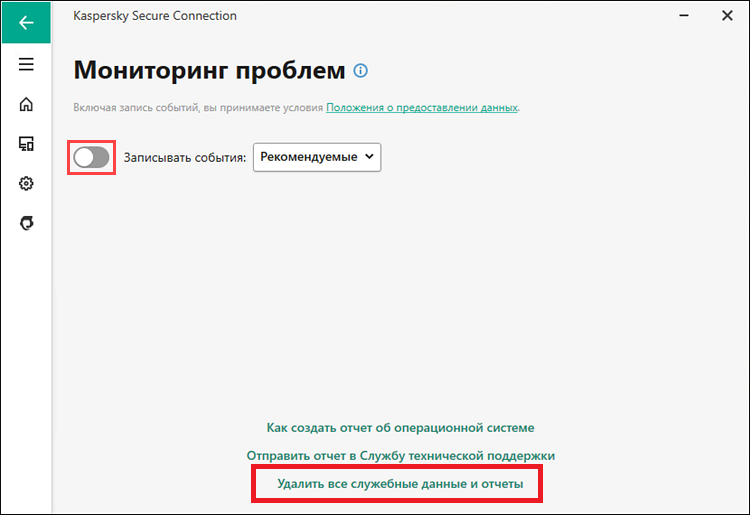Open the support headset icon in sidebar

tap(26, 223)
